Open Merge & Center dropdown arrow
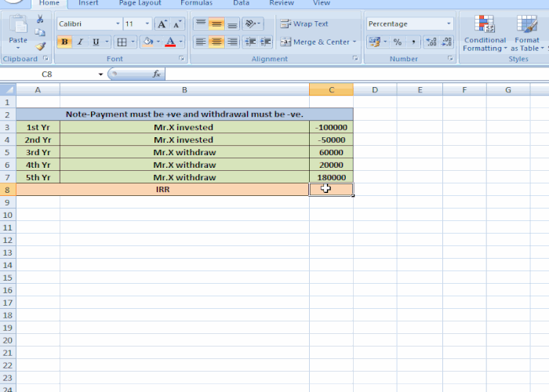The image size is (549, 392). click(x=354, y=42)
